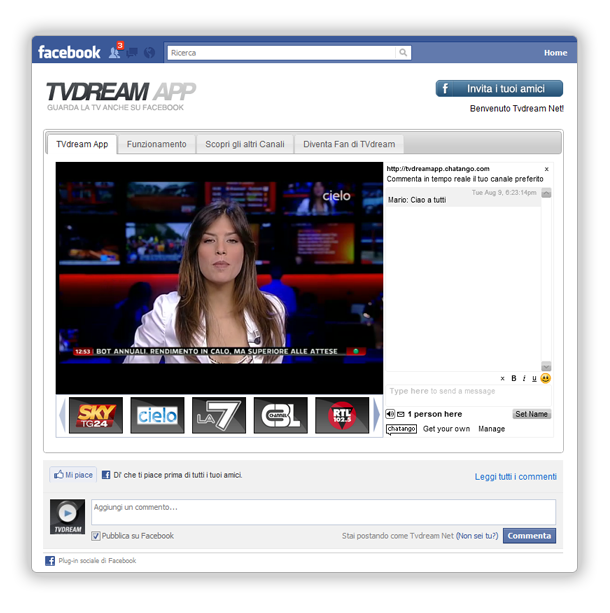Screen dimensions: 610x613
Task: Open Scopri gli altri Canali tab
Action: tap(245, 144)
